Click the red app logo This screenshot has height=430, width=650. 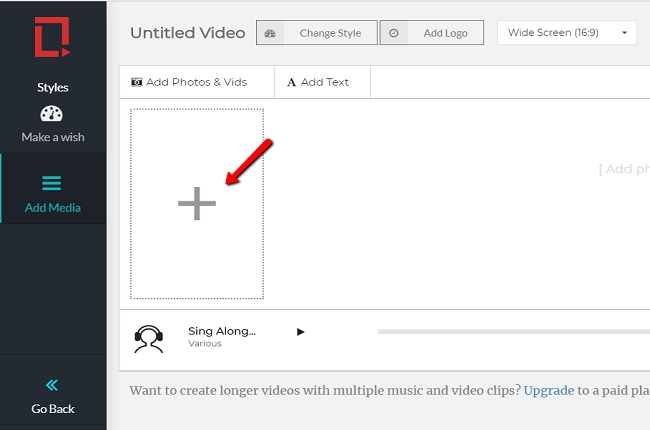click(52, 37)
